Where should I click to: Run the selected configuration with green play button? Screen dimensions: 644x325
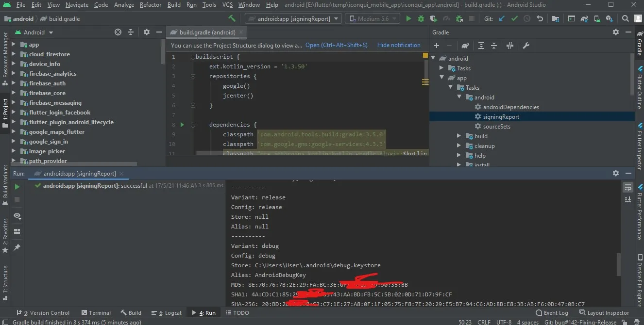click(x=408, y=18)
